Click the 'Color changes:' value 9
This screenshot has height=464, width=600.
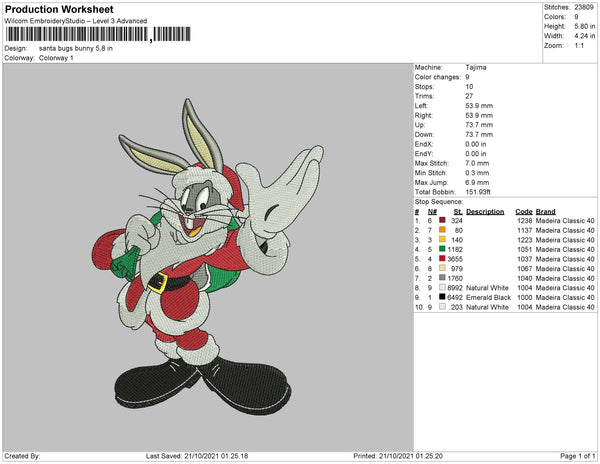click(467, 77)
